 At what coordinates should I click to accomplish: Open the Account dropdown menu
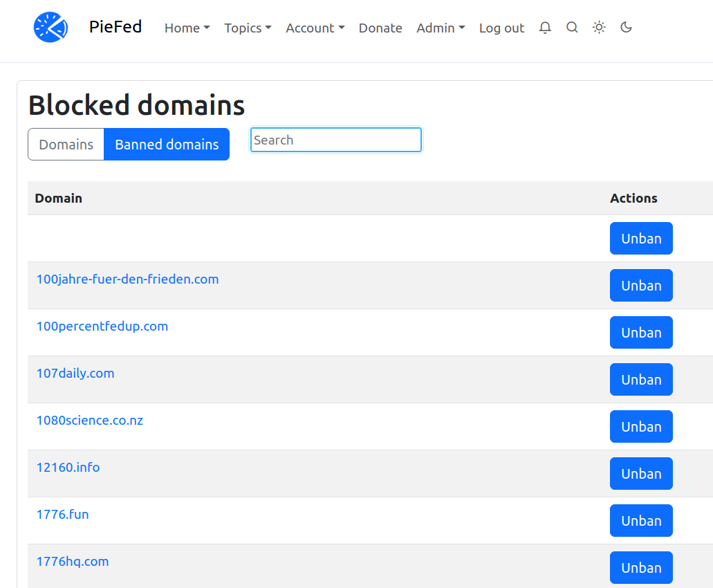(315, 28)
